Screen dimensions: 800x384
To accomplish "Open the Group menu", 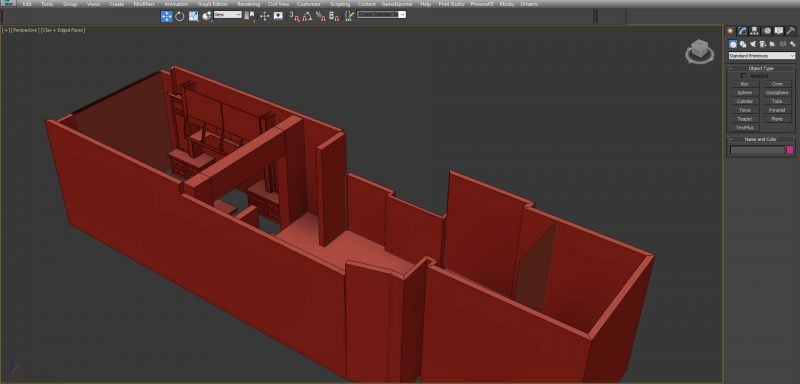I will pyautogui.click(x=70, y=4).
